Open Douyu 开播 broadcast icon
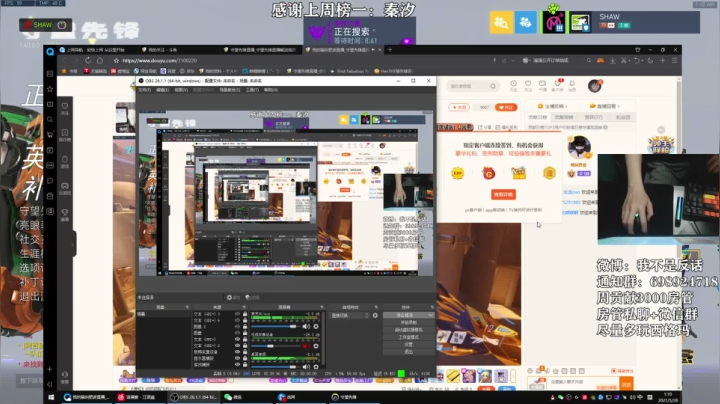720x404 pixels. click(x=542, y=84)
